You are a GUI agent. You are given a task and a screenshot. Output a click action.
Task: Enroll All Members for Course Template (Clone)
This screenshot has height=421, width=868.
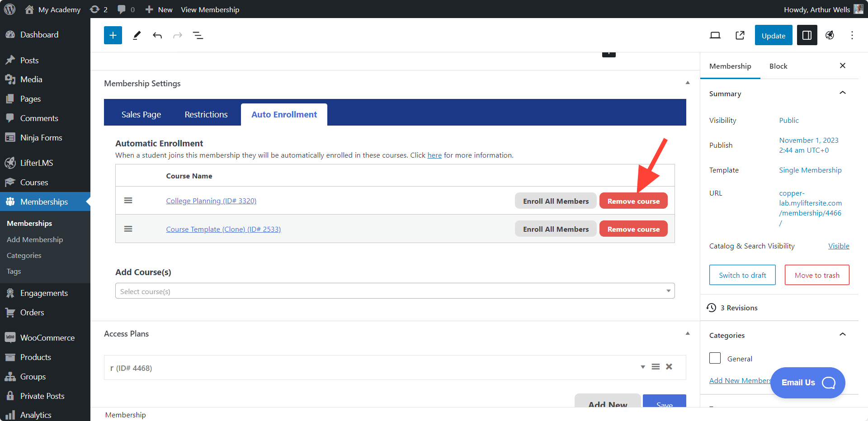(556, 229)
